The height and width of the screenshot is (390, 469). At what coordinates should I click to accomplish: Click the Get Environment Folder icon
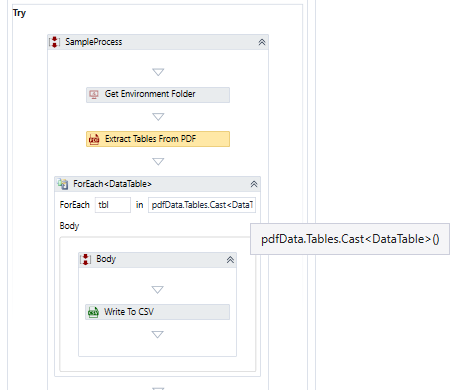[x=94, y=95]
